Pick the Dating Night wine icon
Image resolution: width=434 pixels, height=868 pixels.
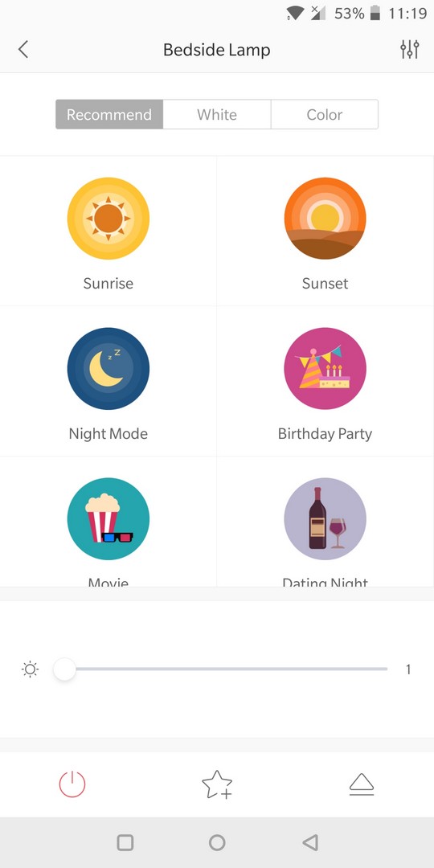[325, 518]
